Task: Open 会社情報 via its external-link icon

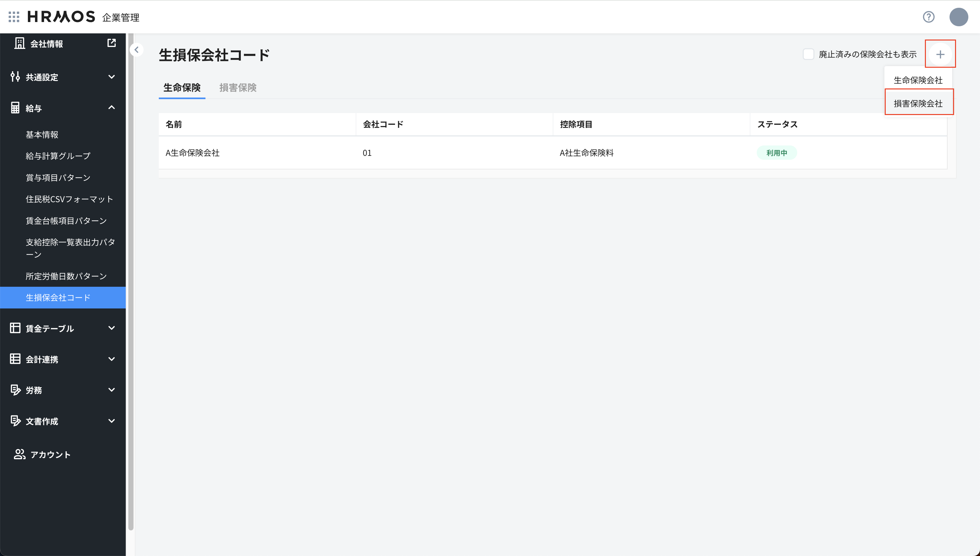Action: pos(111,43)
